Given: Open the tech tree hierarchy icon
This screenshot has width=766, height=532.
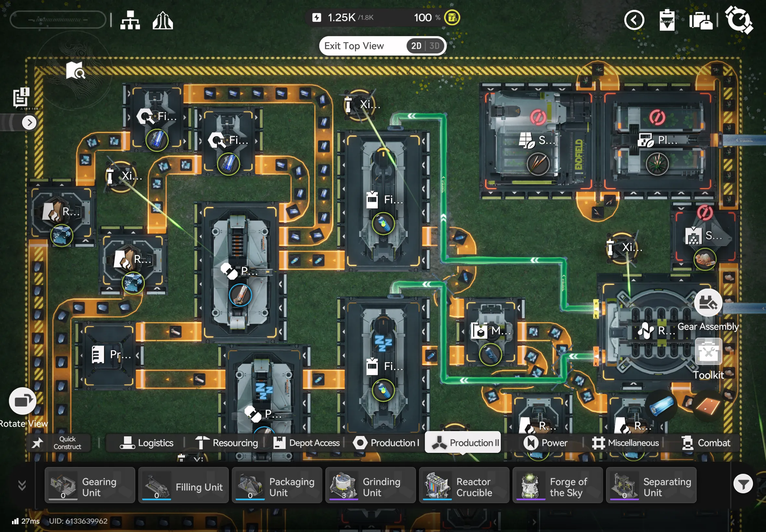Looking at the screenshot, I should point(130,20).
